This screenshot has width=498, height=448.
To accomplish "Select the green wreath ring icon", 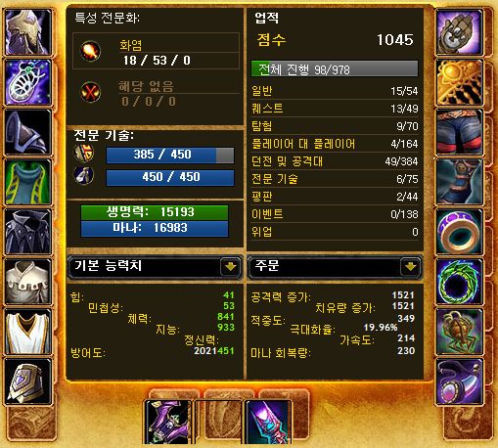I will (x=459, y=282).
